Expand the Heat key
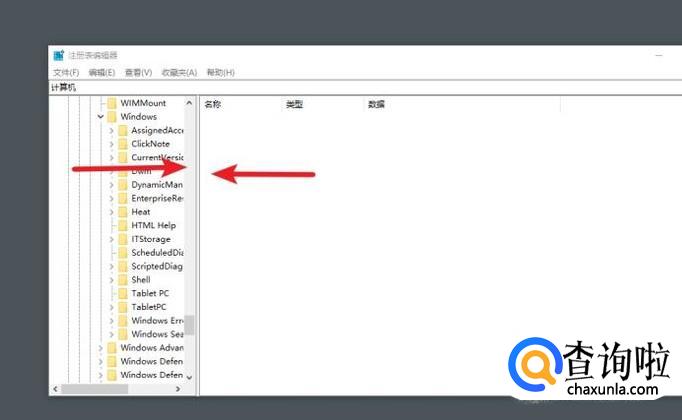This screenshot has height=420, width=682. [x=111, y=212]
